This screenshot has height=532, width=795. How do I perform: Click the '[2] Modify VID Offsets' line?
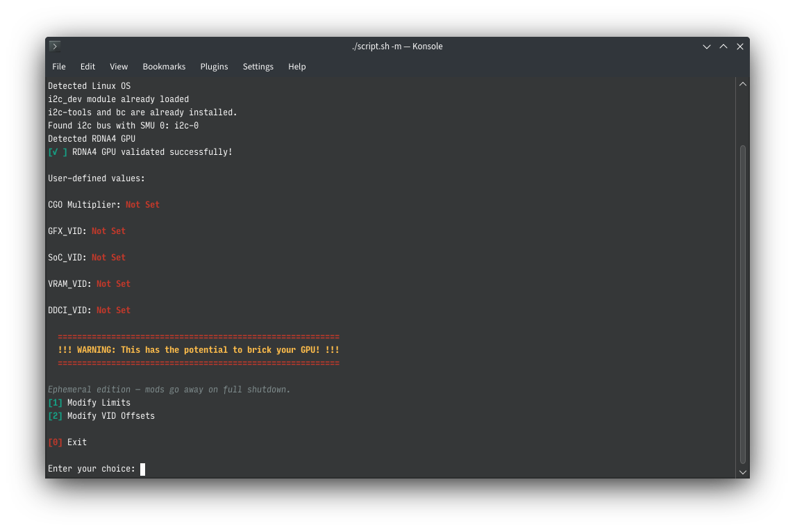point(101,416)
